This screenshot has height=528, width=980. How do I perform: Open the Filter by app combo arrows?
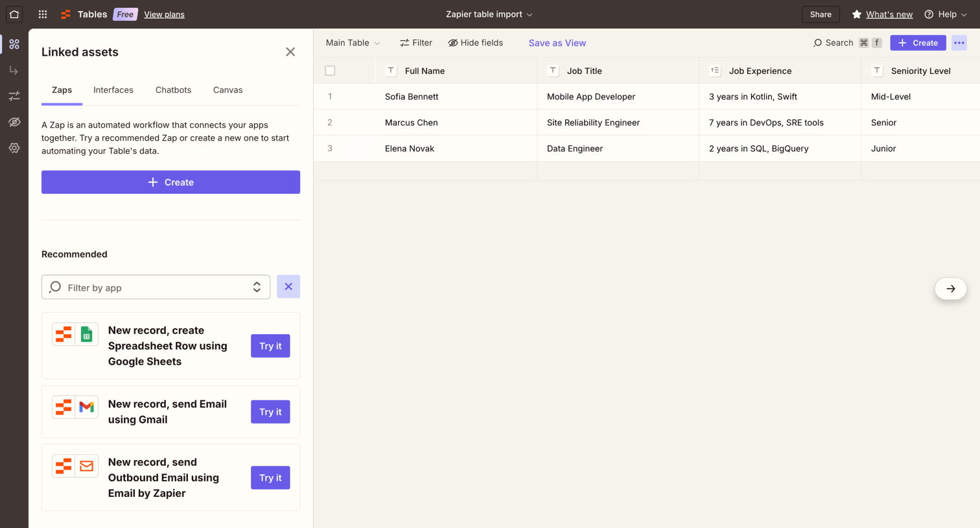[257, 287]
